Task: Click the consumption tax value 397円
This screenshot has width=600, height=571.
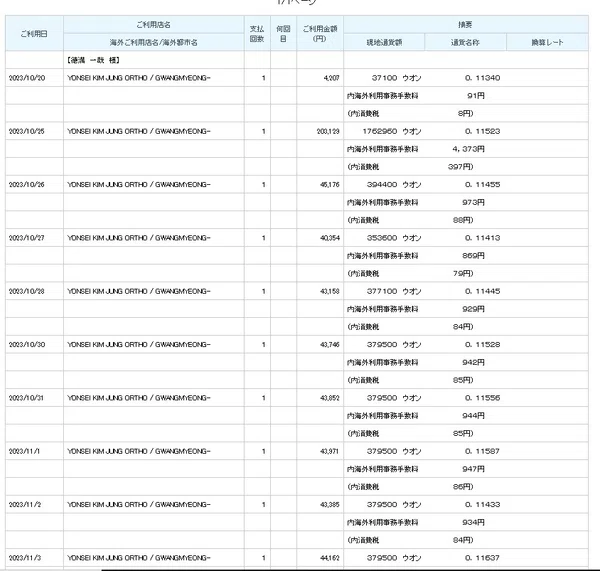Action: pyautogui.click(x=460, y=167)
